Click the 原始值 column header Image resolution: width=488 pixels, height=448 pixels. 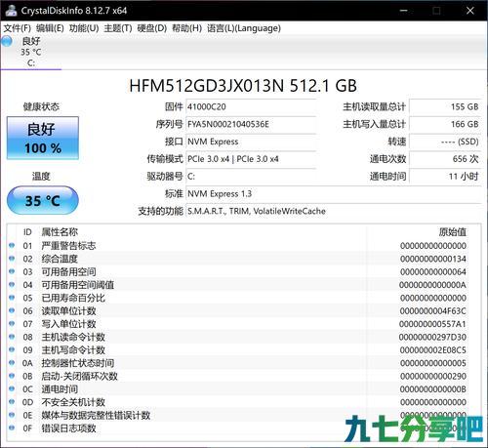coord(453,232)
